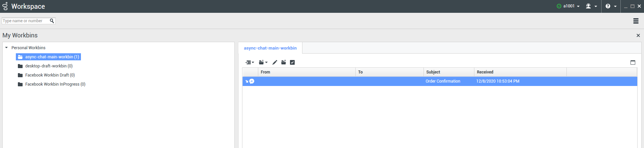Click the Workspace logo icon
The image size is (644, 148).
[5, 6]
